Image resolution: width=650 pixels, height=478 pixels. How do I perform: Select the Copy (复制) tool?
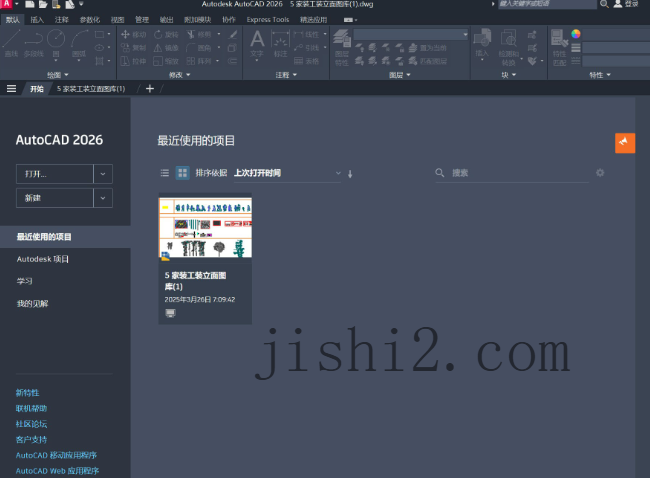coord(133,48)
